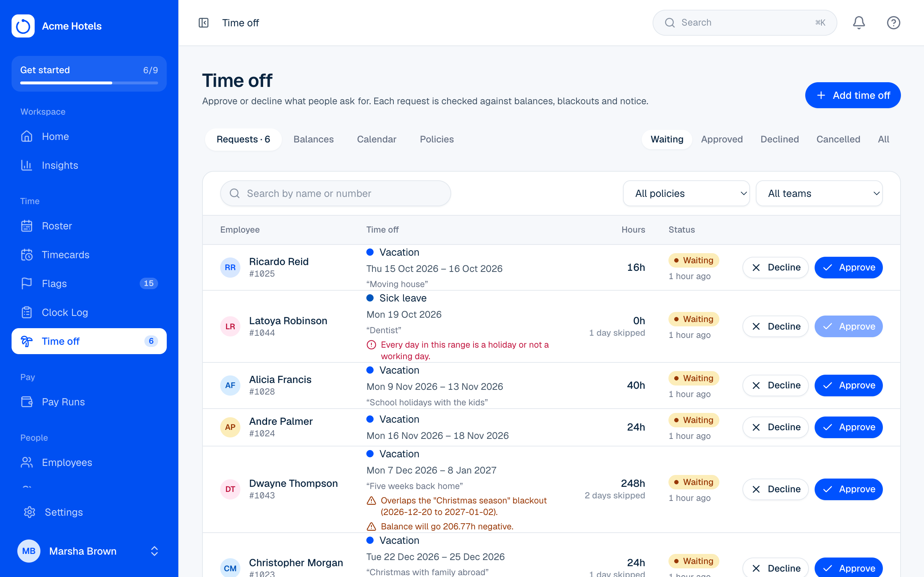
Task: Switch to the Calendar tab
Action: point(376,139)
